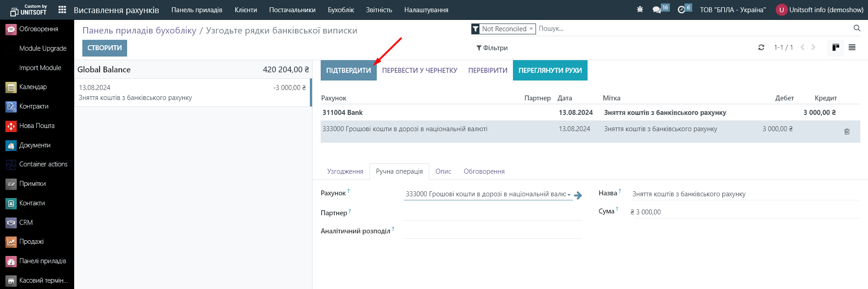Open the apps grid menu icon

[62, 9]
